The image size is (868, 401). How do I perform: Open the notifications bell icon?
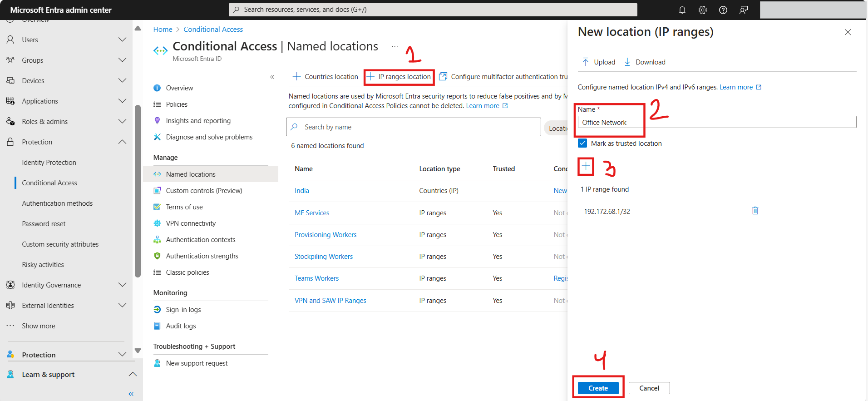tap(682, 10)
